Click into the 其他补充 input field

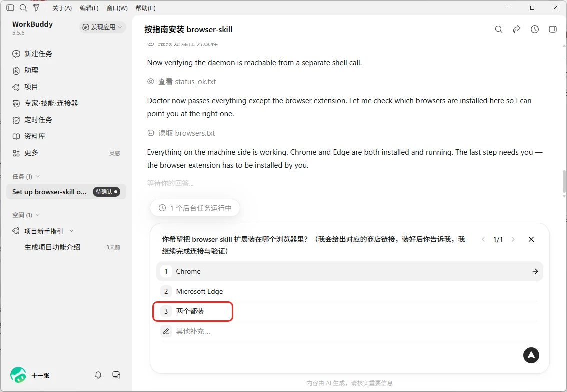click(350, 331)
